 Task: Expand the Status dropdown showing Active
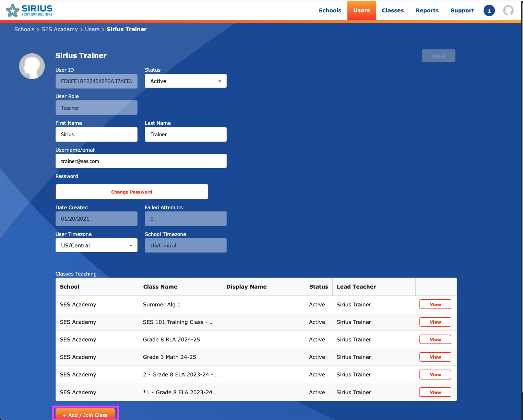[x=186, y=81]
